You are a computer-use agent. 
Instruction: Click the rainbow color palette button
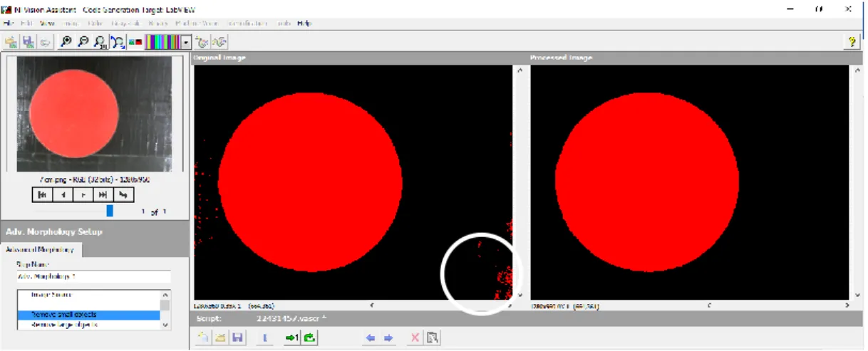pyautogui.click(x=162, y=42)
